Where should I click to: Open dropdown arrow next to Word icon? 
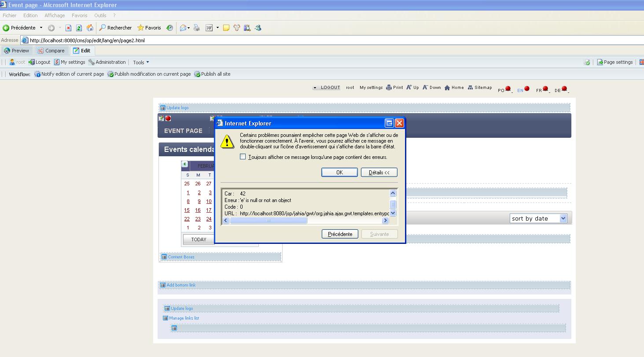pyautogui.click(x=217, y=28)
